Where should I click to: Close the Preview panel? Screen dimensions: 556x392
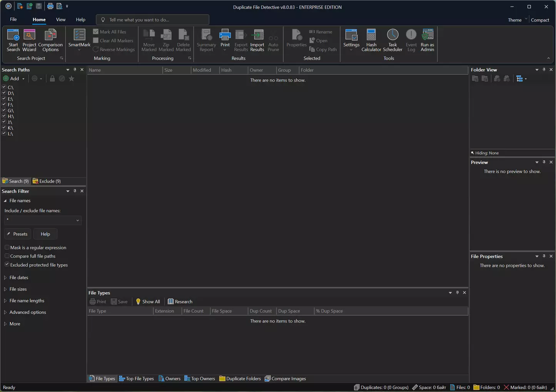(x=551, y=162)
